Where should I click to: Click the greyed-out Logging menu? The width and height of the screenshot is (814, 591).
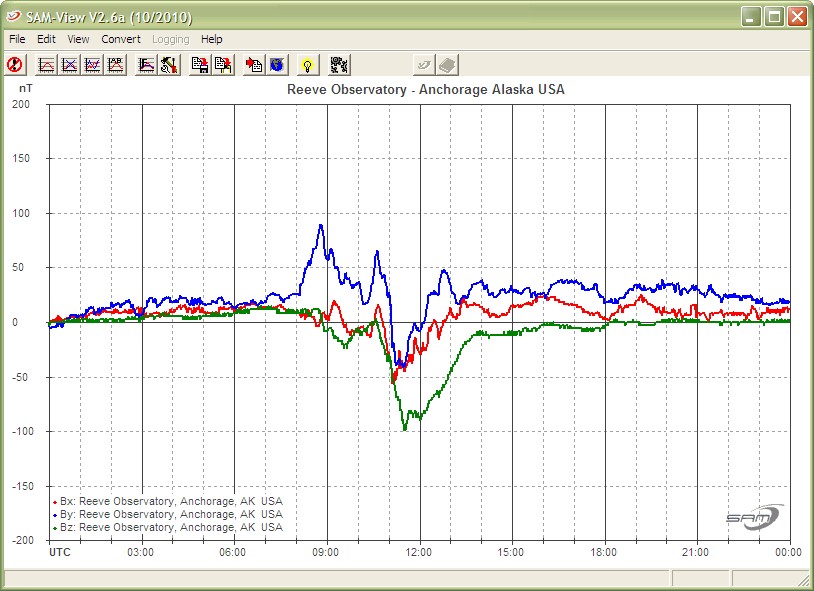click(x=171, y=39)
